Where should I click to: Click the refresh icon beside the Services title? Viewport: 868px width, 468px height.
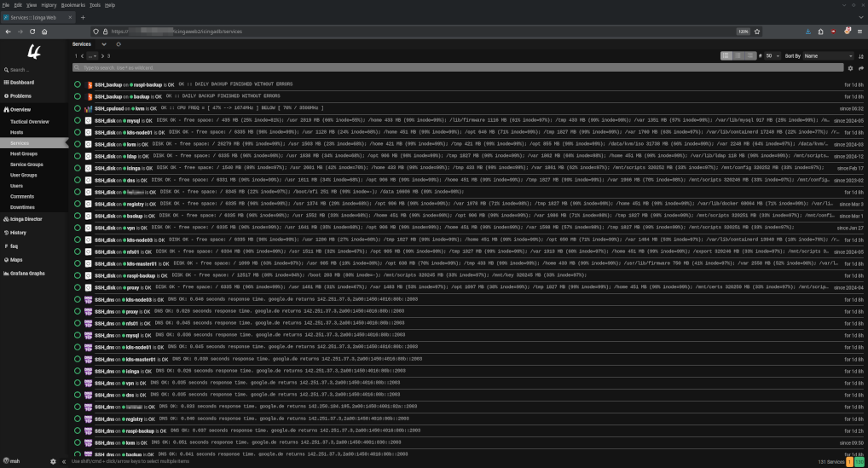(x=119, y=43)
